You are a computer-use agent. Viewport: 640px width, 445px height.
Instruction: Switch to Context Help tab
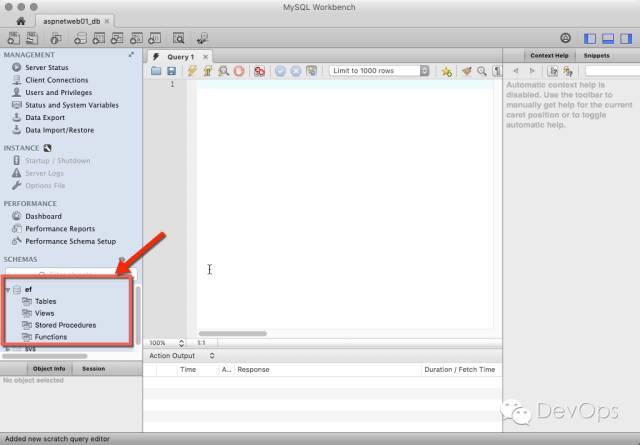[549, 56]
